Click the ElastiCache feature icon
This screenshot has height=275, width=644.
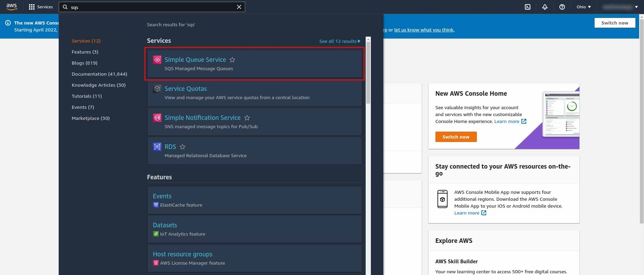156,205
